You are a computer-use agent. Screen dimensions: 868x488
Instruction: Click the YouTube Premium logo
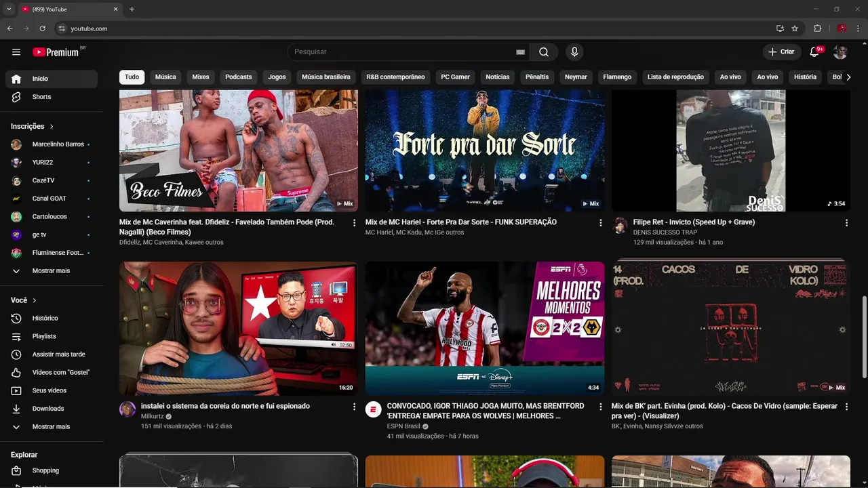point(56,52)
